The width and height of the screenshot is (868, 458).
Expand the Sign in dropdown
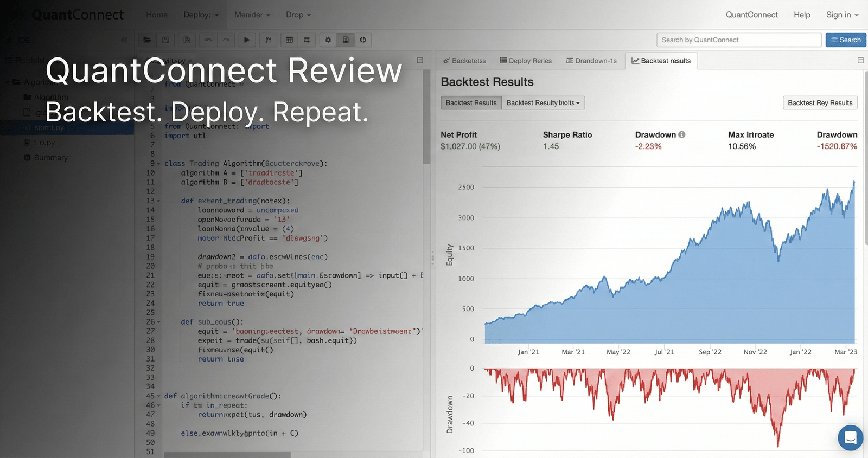(x=843, y=15)
